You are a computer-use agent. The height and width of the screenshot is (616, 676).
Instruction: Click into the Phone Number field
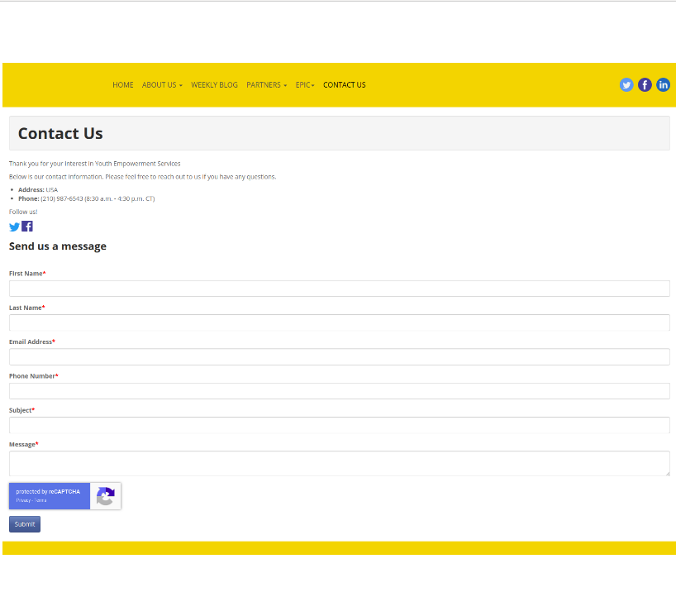pyautogui.click(x=339, y=391)
